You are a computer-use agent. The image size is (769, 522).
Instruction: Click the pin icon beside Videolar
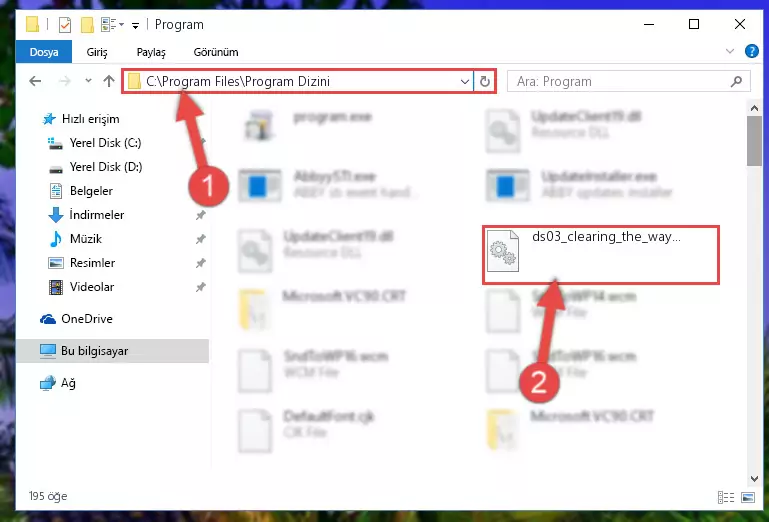(x=200, y=287)
